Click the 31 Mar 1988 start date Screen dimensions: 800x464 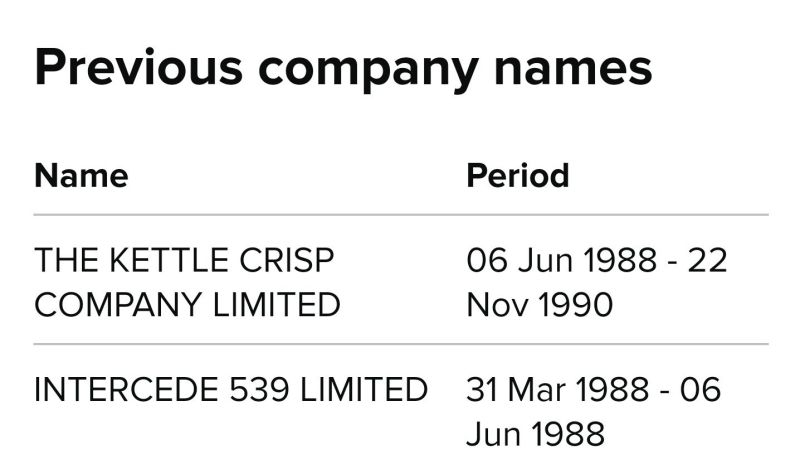(558, 389)
